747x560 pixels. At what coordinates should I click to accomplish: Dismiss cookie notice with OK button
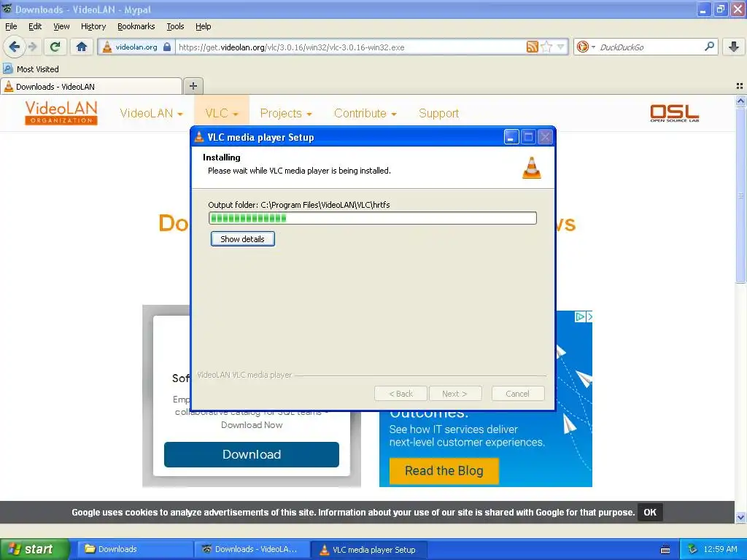[650, 513]
